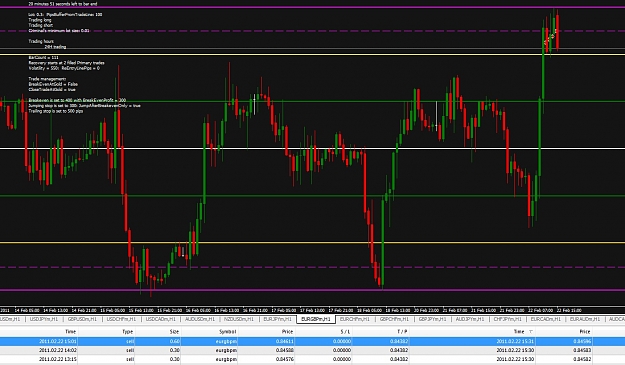Switch to the EURCHFm,H1 chart tab
Screen dimensions: 625x365
click(354, 319)
